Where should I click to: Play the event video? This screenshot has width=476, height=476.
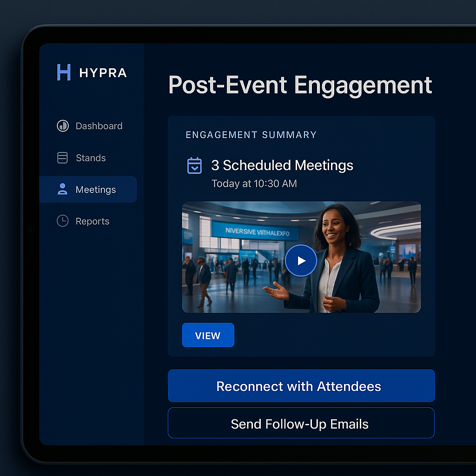301,260
